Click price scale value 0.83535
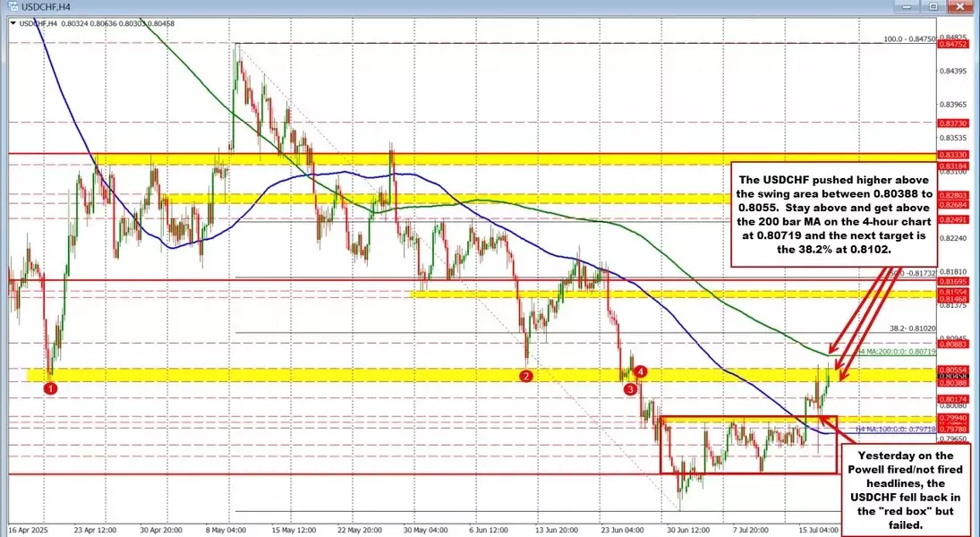 952,138
